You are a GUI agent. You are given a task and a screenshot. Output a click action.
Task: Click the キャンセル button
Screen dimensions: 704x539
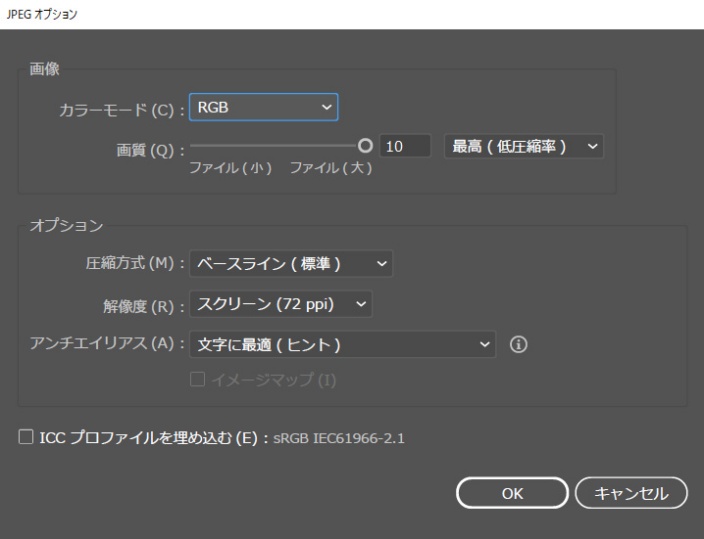[631, 493]
